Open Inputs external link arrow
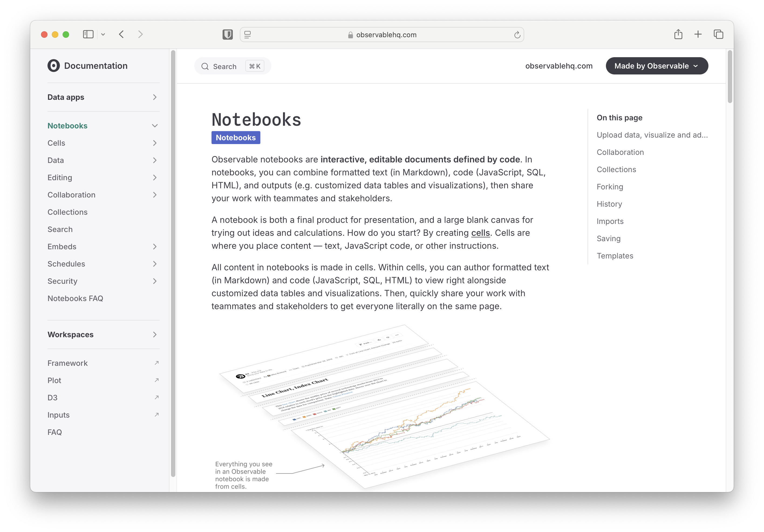The image size is (764, 532). pos(156,415)
